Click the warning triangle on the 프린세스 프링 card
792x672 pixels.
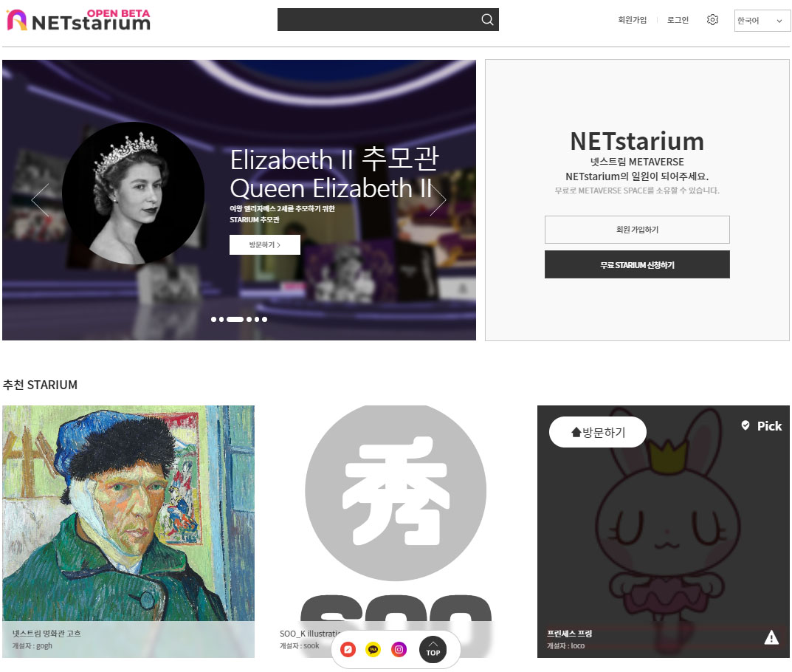coord(771,637)
